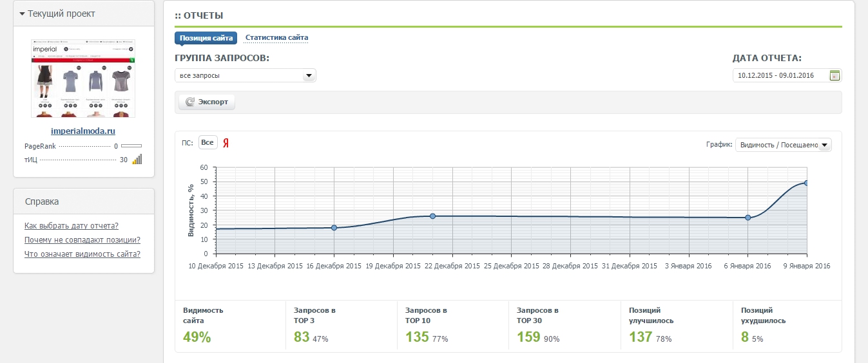This screenshot has height=363, width=868.
Task: Collapse the Текущий проект panel arrow
Action: [x=22, y=14]
